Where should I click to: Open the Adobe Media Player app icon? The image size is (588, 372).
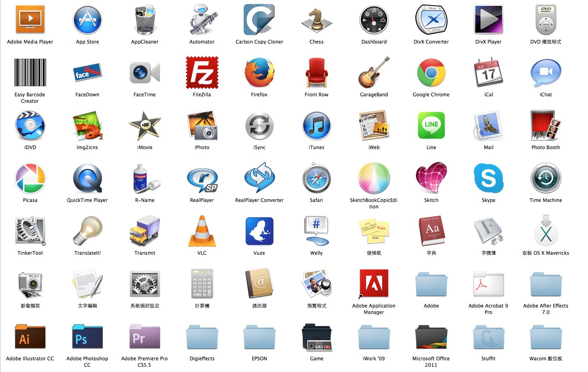click(x=30, y=20)
